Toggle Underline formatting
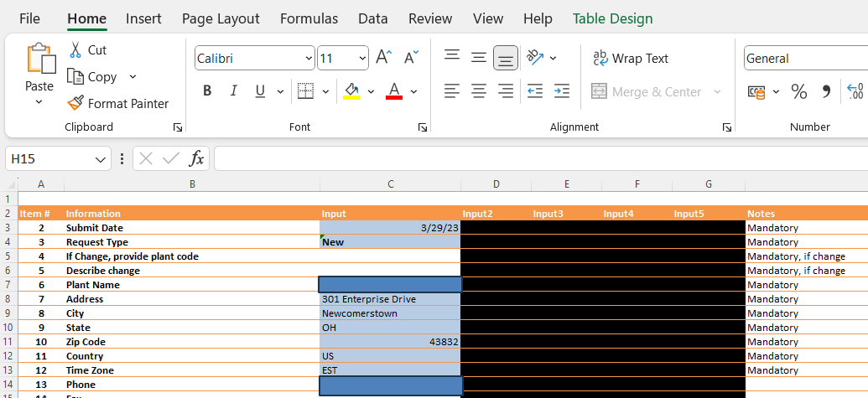The image size is (868, 398). (260, 91)
